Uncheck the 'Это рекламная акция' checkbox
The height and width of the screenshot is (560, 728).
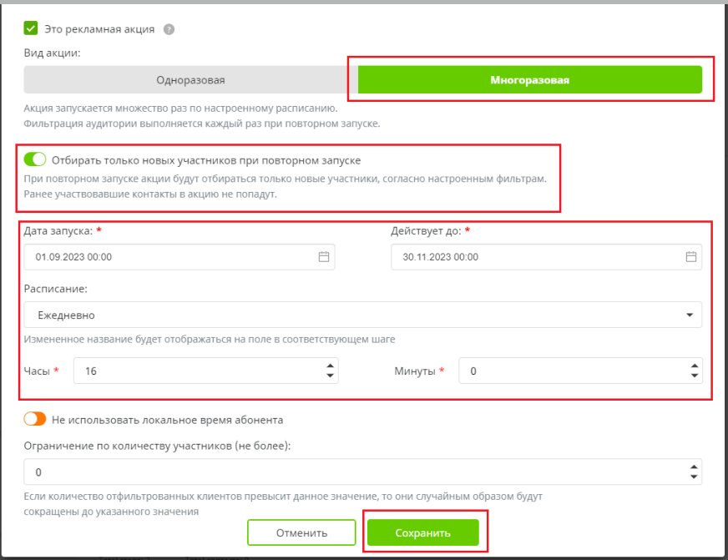coord(31,28)
